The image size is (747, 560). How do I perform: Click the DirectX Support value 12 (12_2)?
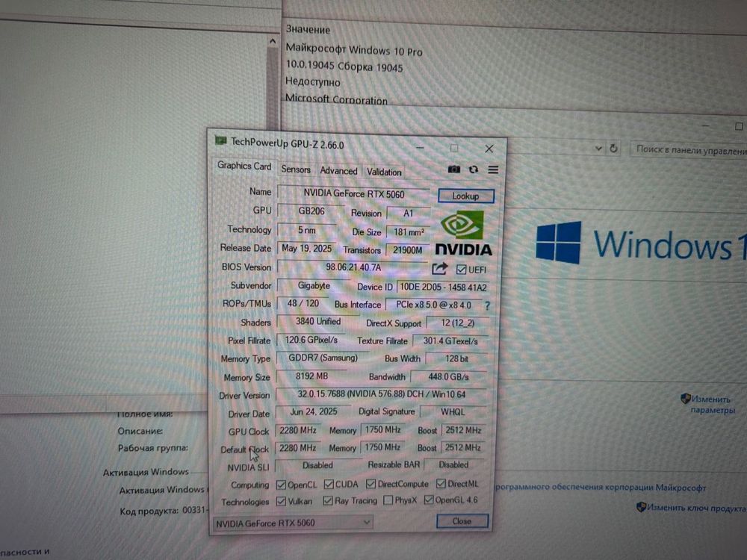[457, 323]
